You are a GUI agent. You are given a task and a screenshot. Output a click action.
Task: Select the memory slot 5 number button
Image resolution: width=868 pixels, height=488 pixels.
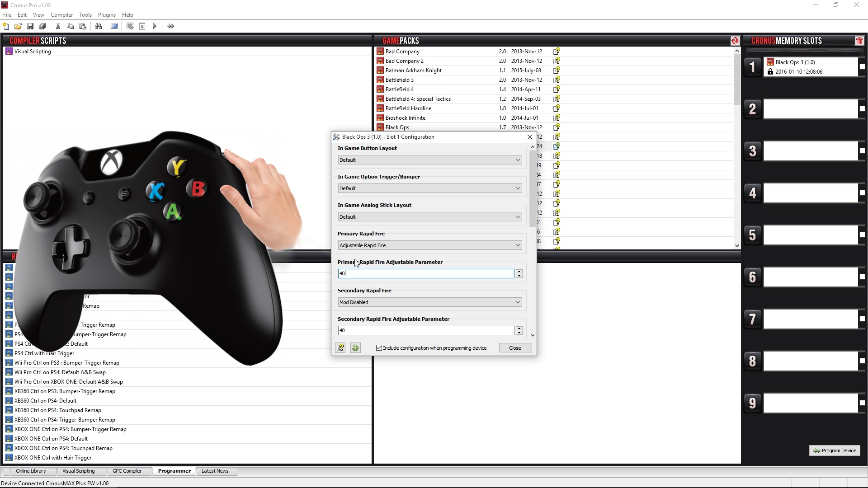pyautogui.click(x=752, y=235)
